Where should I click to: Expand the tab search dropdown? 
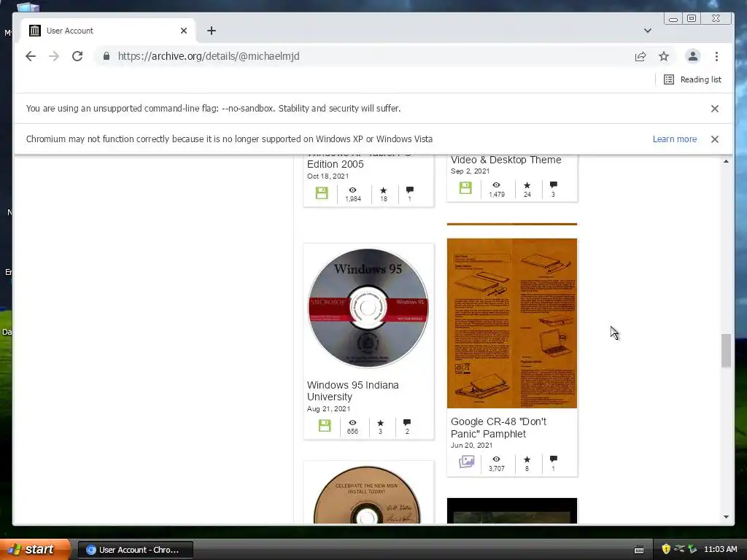(648, 31)
